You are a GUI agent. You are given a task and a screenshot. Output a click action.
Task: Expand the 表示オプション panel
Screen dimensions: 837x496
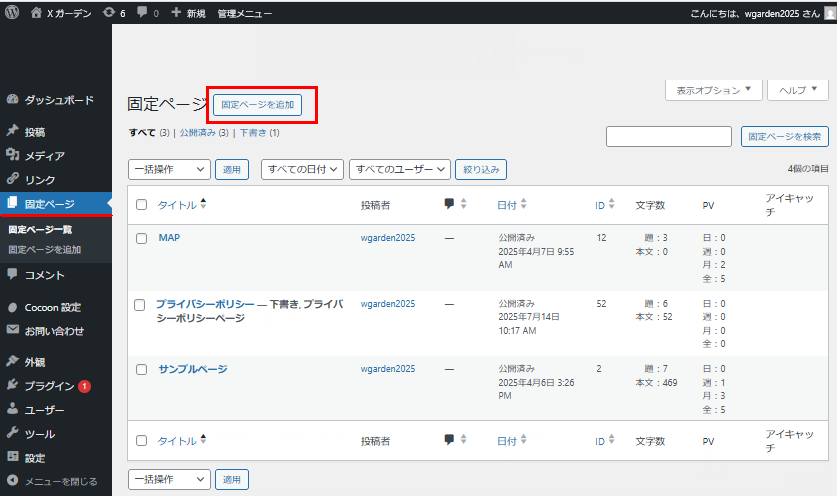coord(713,90)
